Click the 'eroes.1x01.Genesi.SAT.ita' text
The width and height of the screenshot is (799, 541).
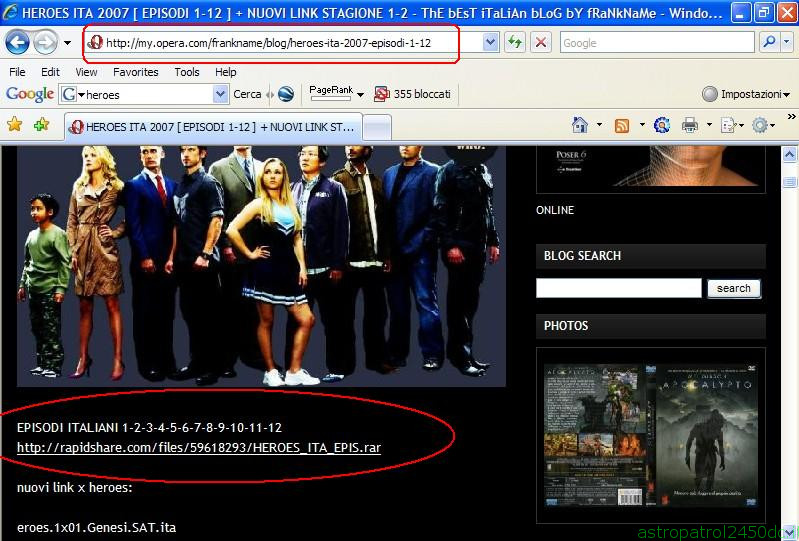tap(96, 528)
